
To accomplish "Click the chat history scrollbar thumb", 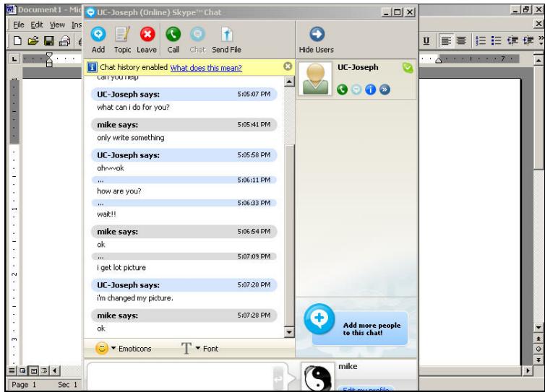I will coord(289,235).
